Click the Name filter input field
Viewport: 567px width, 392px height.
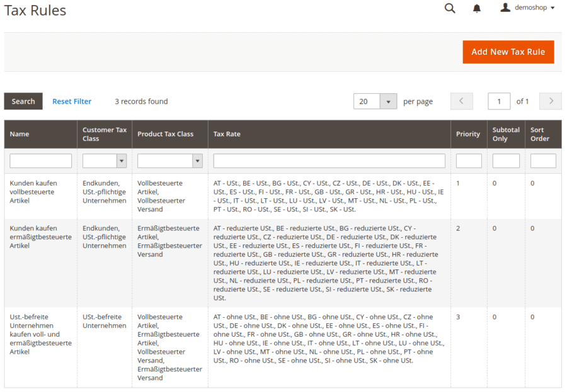pos(41,161)
